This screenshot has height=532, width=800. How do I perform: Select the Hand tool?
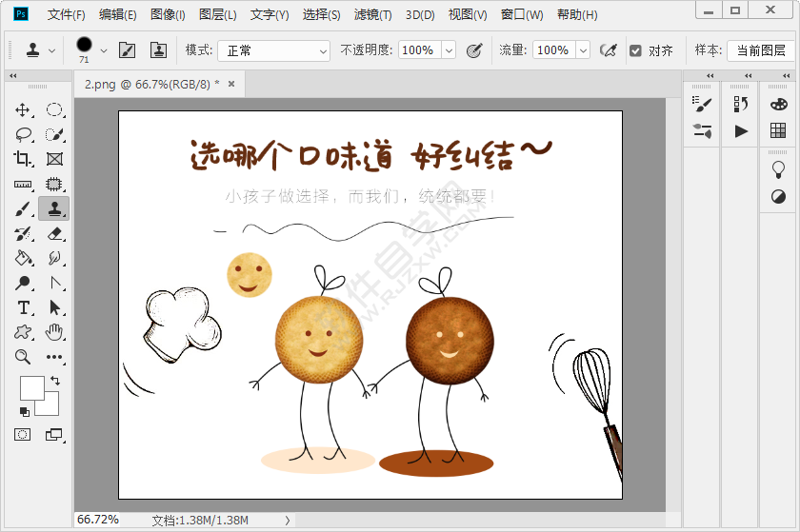(54, 332)
